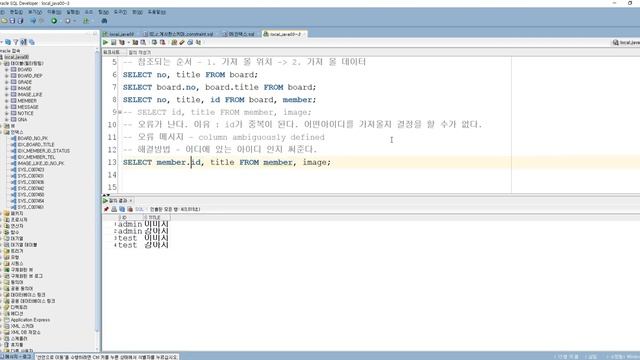Close the local_java00~2 tab with its x
640x360 pixels.
click(x=304, y=34)
